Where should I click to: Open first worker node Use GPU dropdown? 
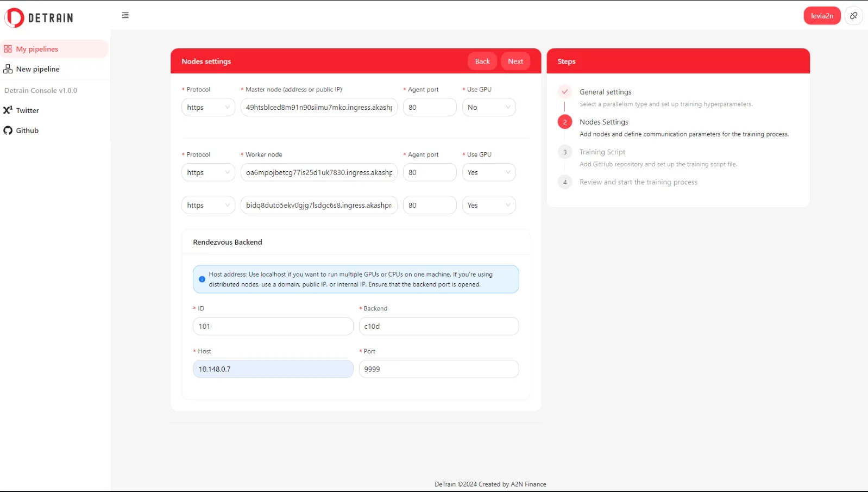488,173
